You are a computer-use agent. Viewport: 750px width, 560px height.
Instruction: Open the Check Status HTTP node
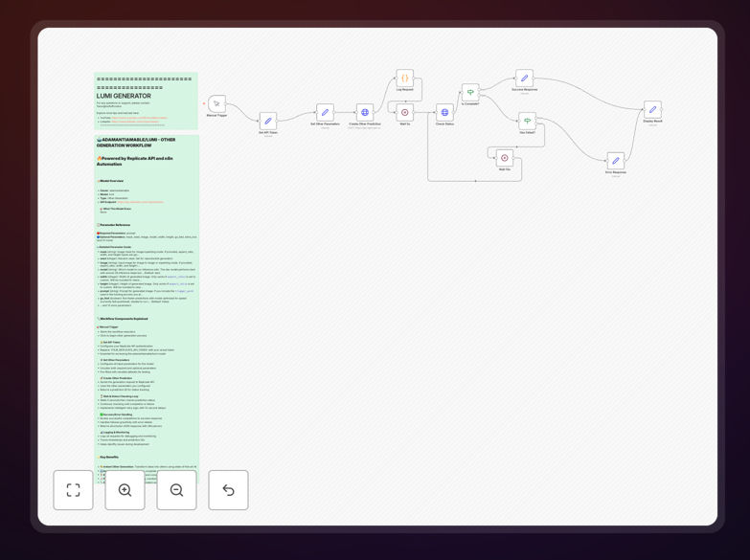[x=444, y=112]
